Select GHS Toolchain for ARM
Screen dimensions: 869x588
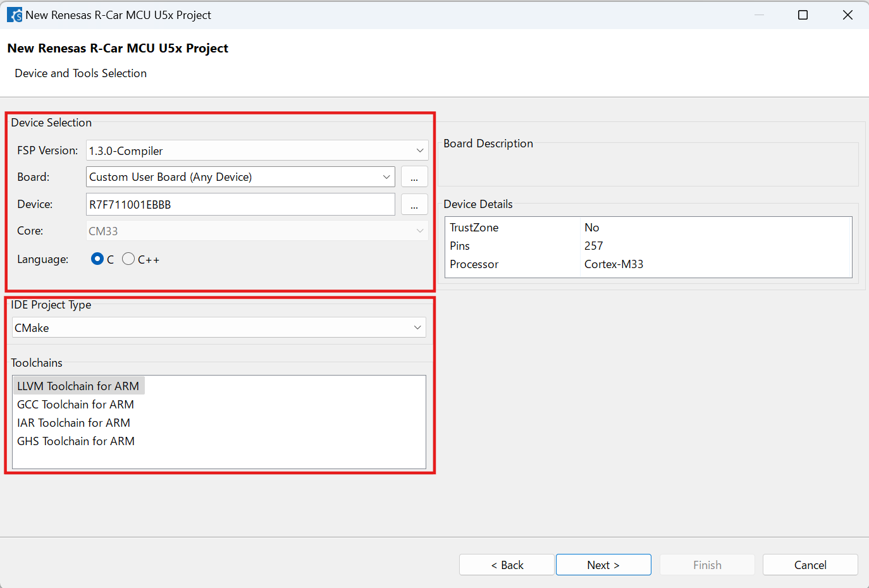click(x=76, y=441)
